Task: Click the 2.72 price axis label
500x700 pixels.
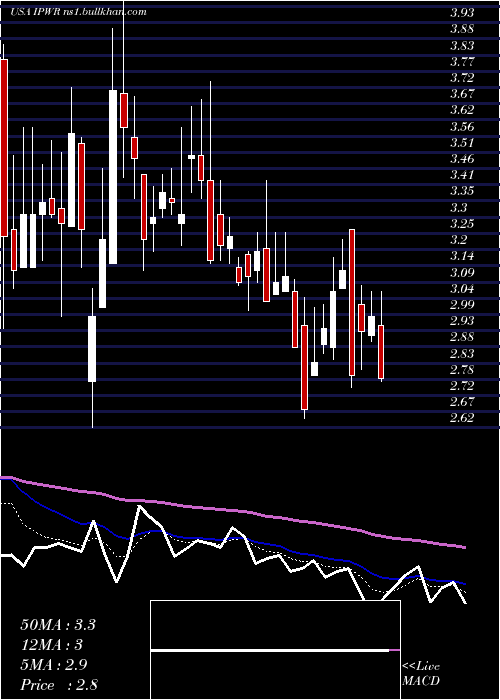Action: coord(462,385)
